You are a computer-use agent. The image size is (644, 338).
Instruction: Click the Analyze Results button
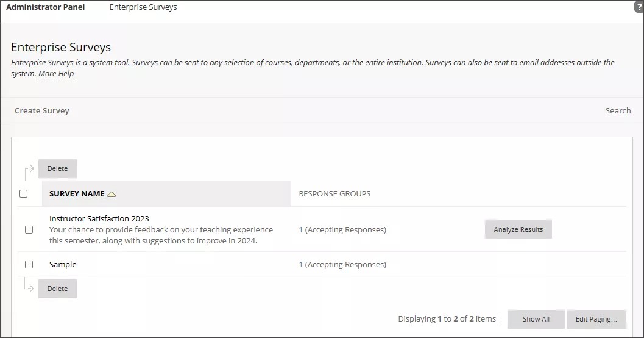(518, 229)
